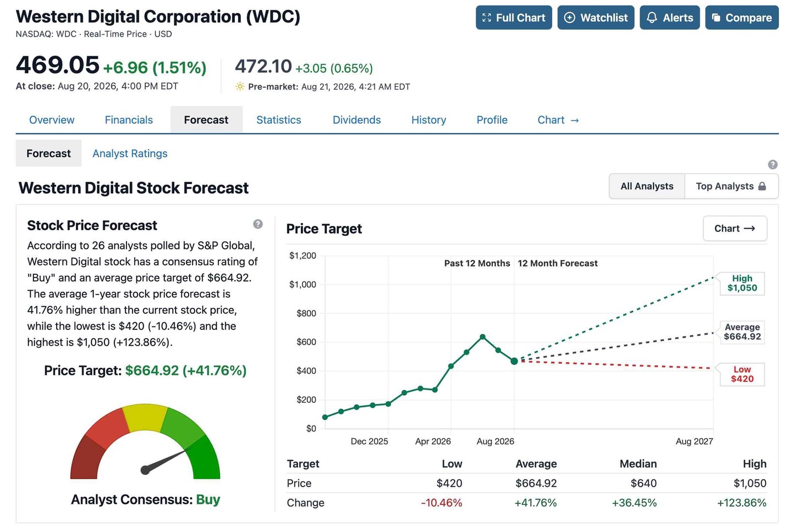The height and width of the screenshot is (532, 792).
Task: Click the analyst consensus gauge needle
Action: [165, 460]
